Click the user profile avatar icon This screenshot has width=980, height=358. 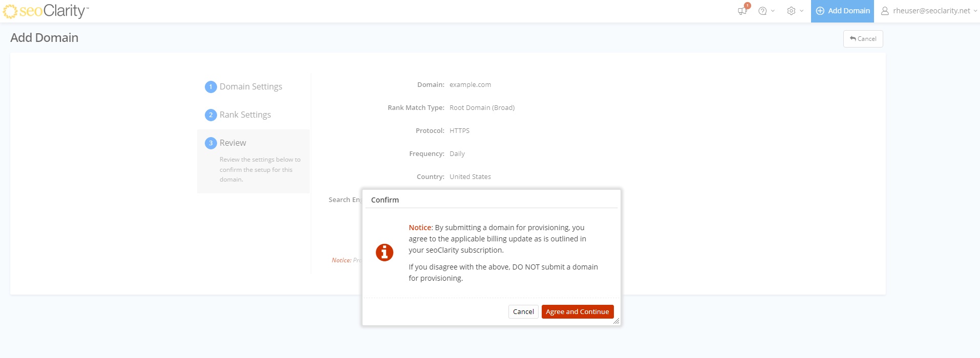pos(885,11)
